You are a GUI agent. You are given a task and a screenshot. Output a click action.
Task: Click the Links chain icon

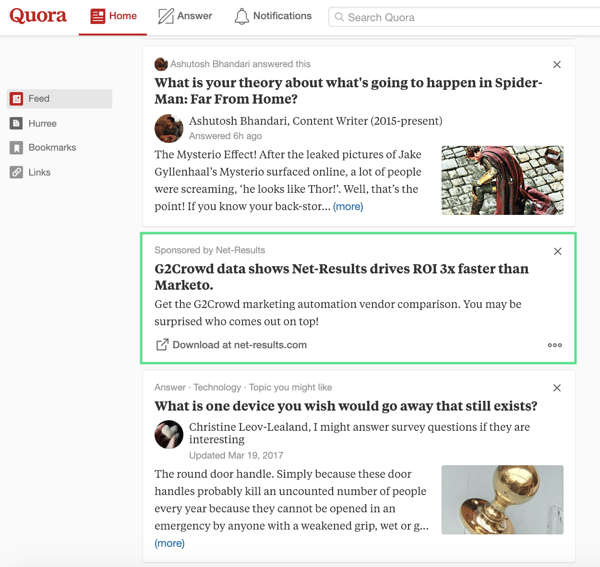pos(16,173)
